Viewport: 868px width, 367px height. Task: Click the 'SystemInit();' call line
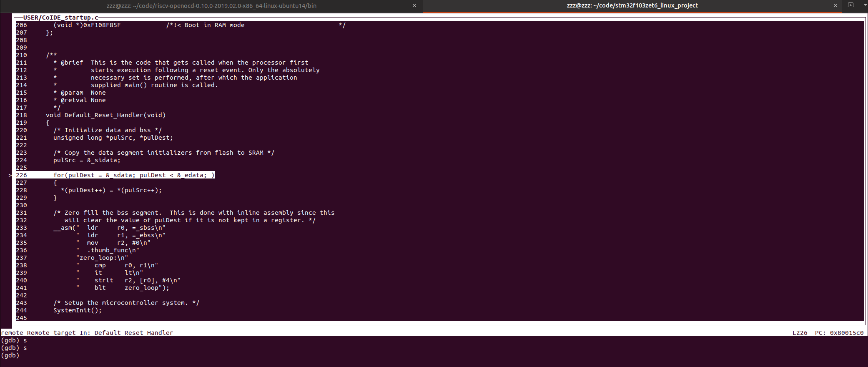(x=78, y=310)
